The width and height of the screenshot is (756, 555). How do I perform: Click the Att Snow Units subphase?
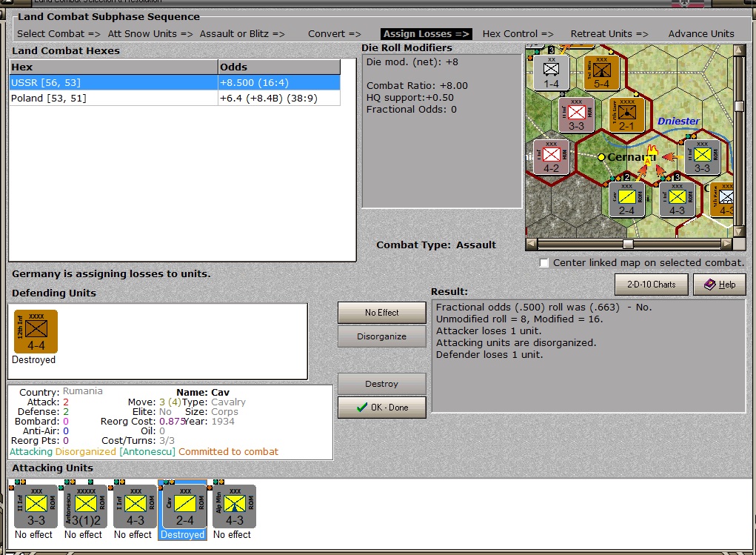pyautogui.click(x=150, y=34)
